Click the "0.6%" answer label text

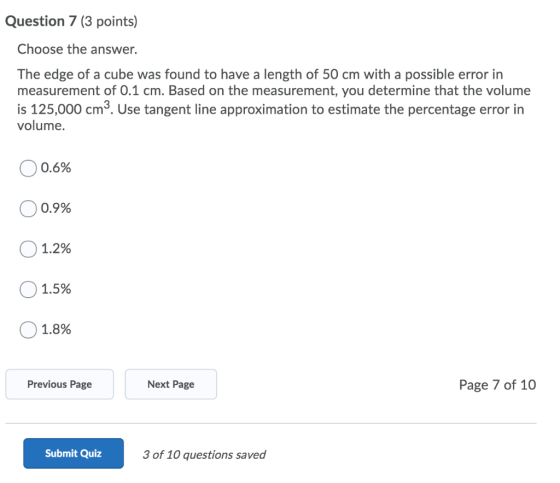click(56, 168)
